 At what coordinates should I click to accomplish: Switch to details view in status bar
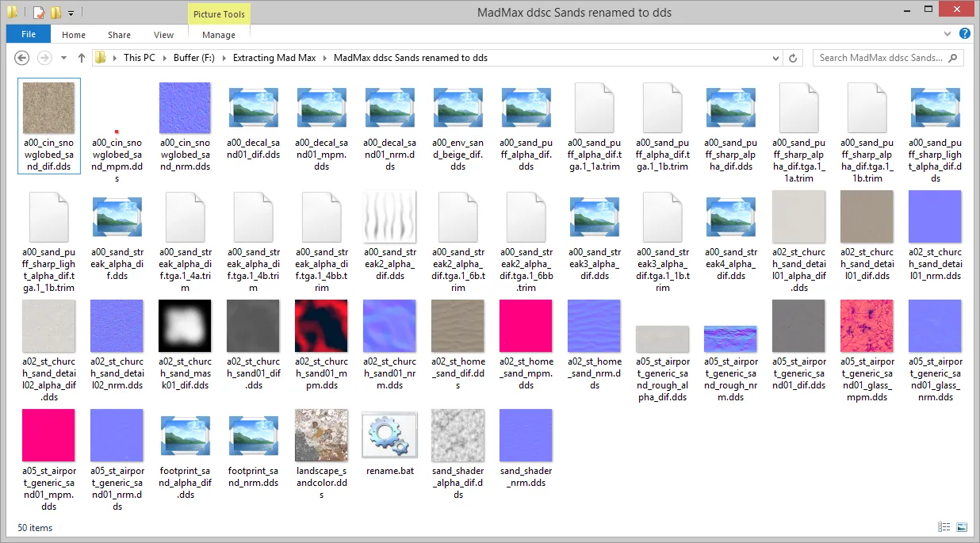point(944,527)
